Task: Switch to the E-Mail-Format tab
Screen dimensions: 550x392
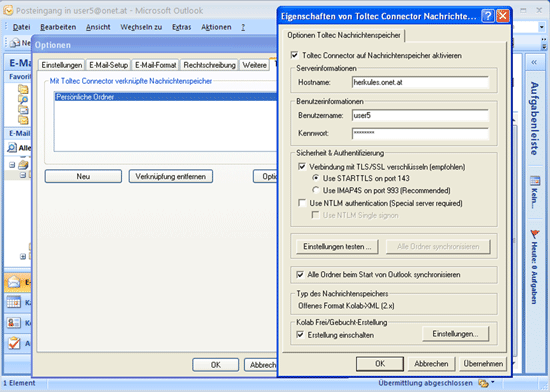Action: [155, 65]
